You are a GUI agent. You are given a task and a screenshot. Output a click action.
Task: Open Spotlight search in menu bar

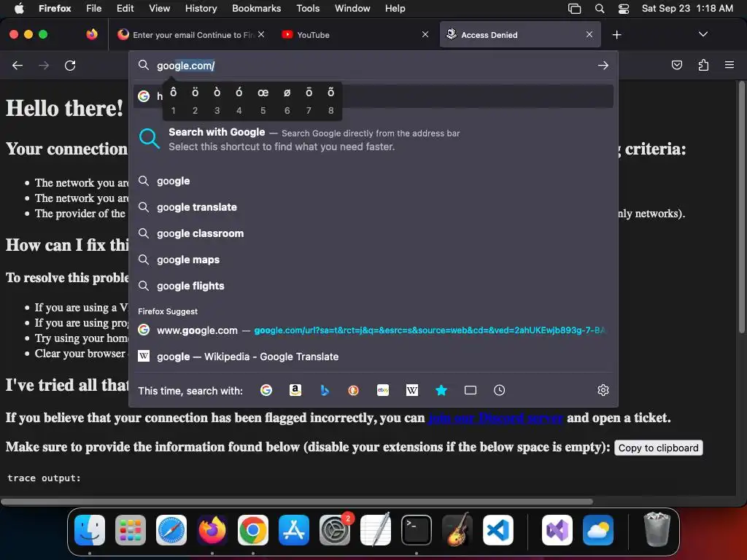(600, 9)
